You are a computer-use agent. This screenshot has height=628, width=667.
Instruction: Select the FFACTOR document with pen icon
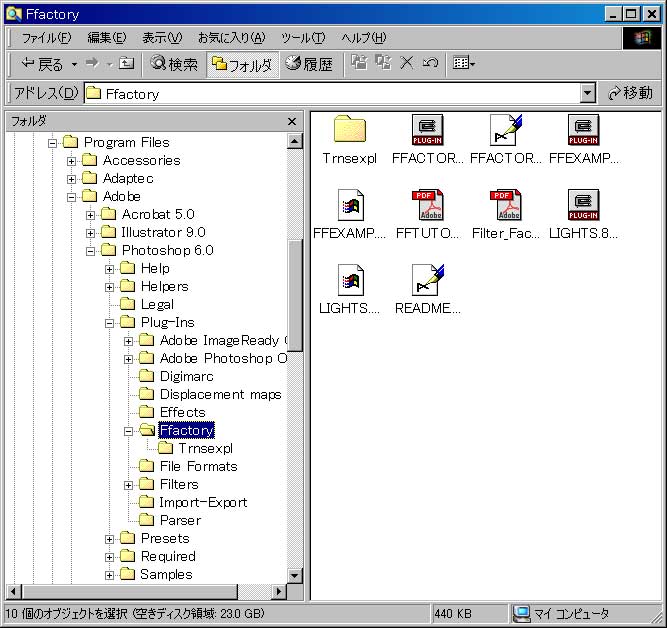(x=505, y=129)
